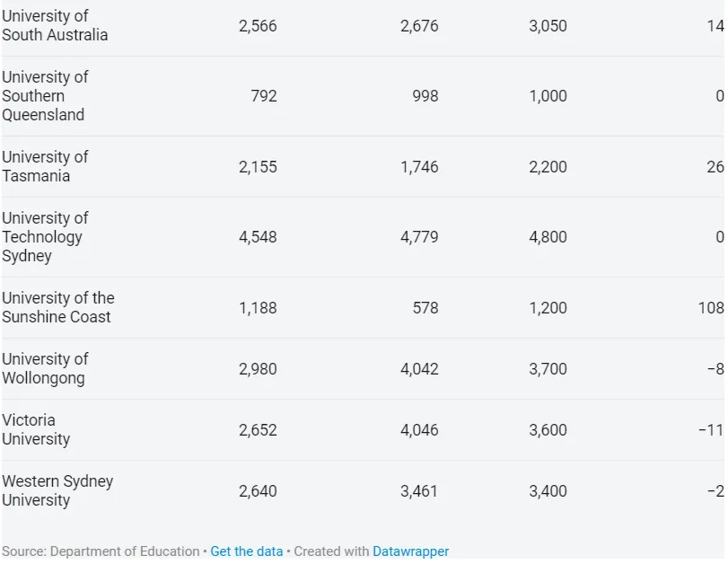Select the 4,042 cell for Wollongong

point(419,368)
